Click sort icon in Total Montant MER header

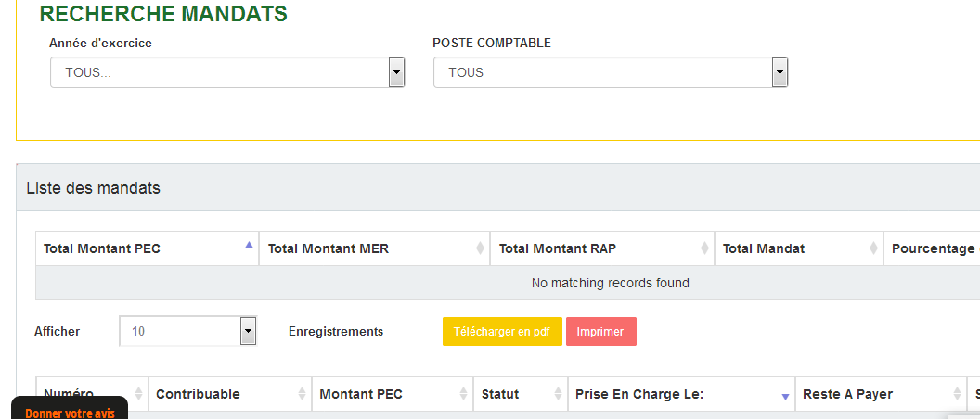[479, 248]
